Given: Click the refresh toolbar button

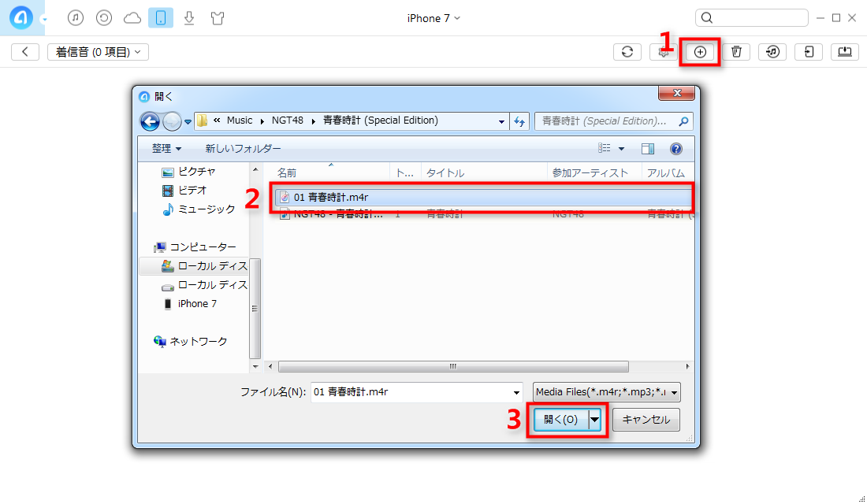Looking at the screenshot, I should (627, 52).
